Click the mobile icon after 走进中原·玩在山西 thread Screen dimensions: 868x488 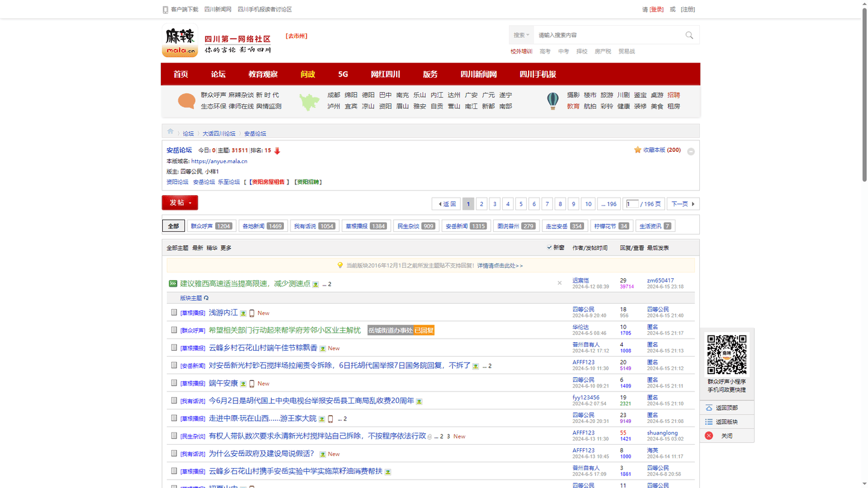330,419
